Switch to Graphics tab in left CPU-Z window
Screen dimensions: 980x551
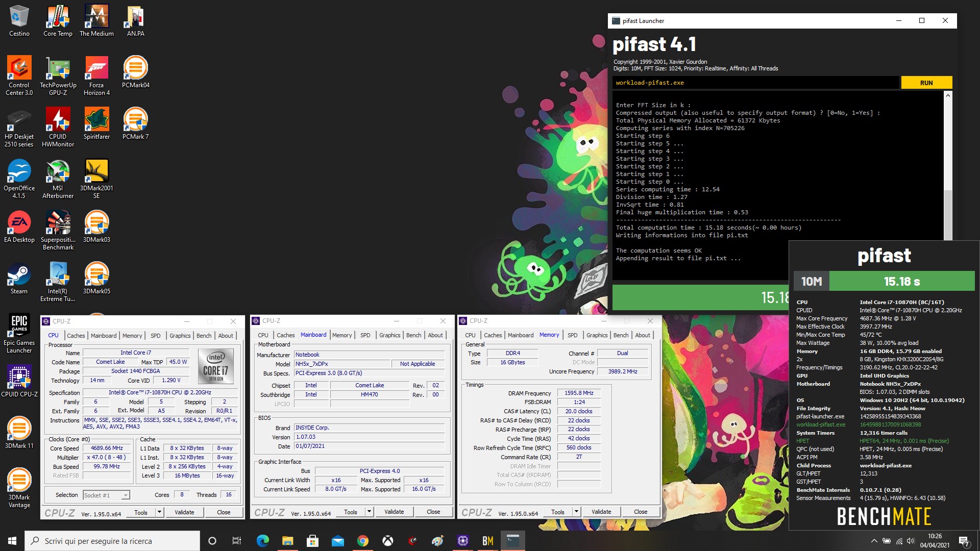(x=180, y=336)
